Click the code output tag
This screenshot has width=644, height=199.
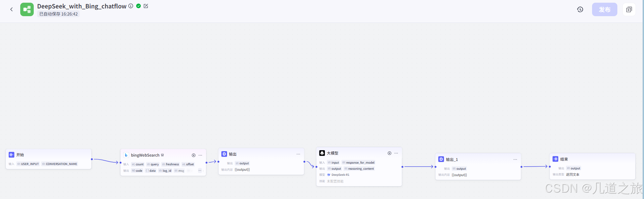click(x=137, y=171)
